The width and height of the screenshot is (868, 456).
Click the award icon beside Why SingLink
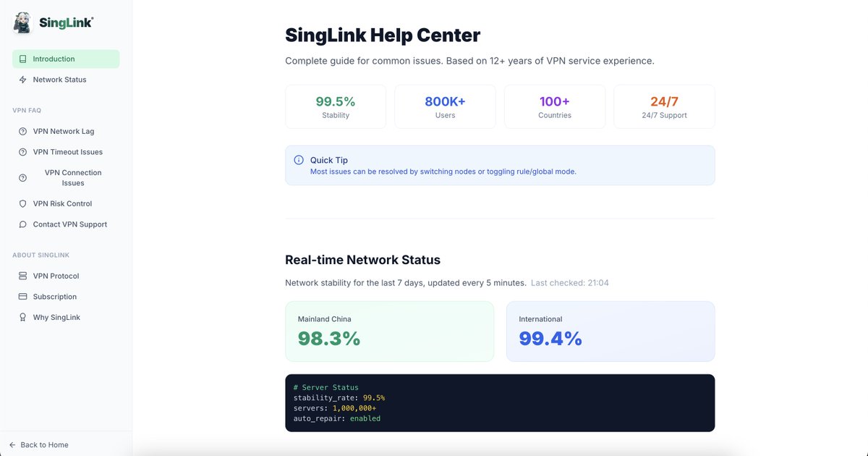click(23, 318)
